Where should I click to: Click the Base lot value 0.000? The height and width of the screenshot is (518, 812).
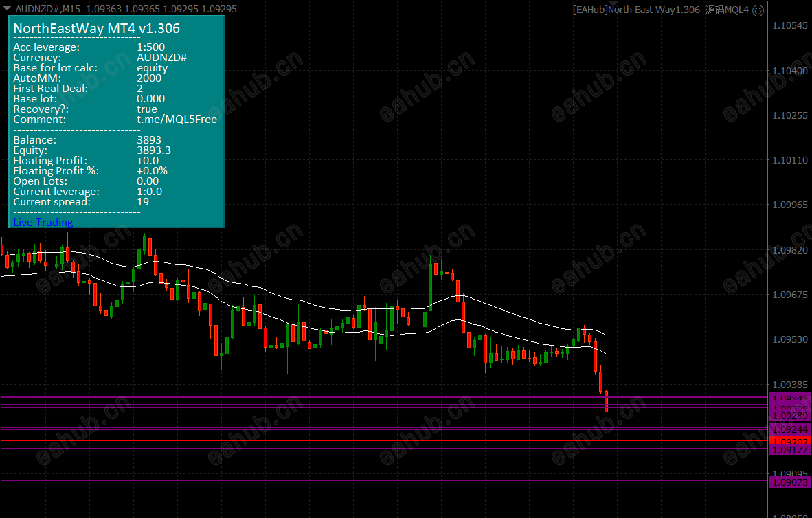pos(150,99)
